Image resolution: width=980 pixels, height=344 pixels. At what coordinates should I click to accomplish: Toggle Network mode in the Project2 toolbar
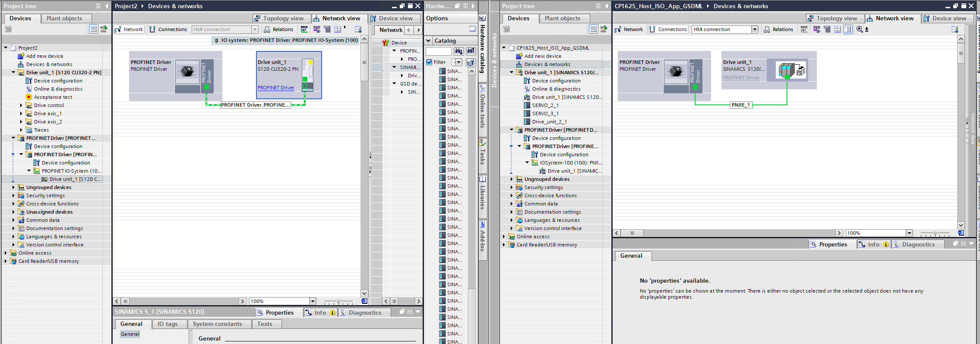[x=129, y=29]
